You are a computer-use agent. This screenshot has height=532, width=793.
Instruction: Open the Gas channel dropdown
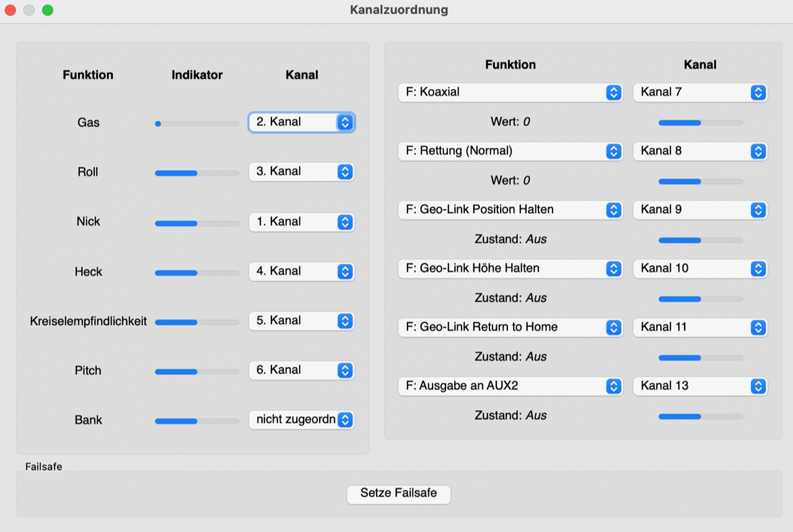point(302,123)
